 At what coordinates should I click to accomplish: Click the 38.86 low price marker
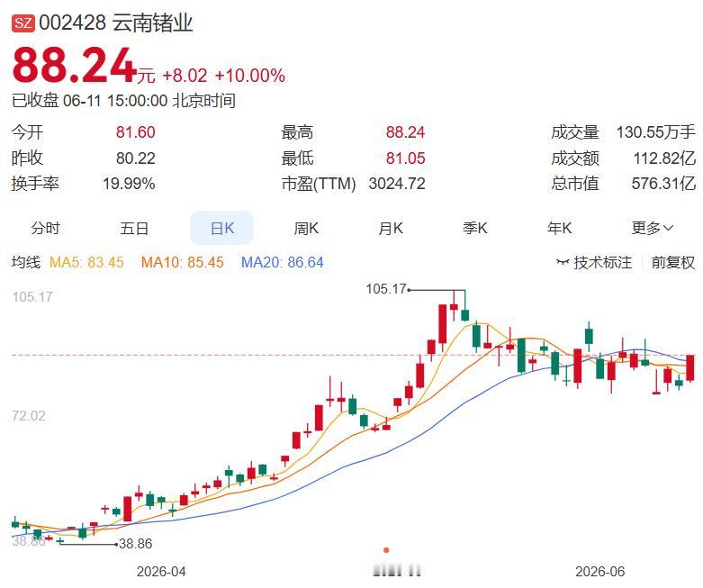[x=136, y=544]
